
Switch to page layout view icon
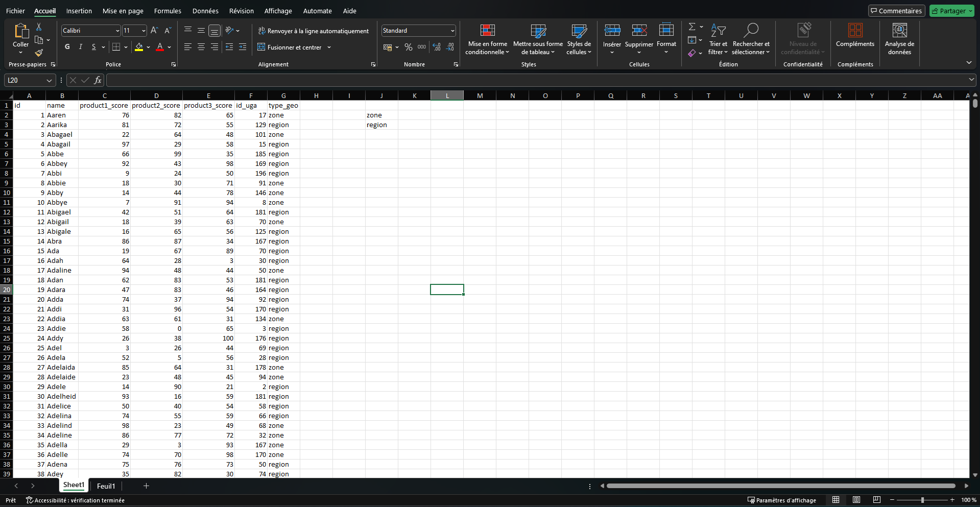[x=856, y=500]
